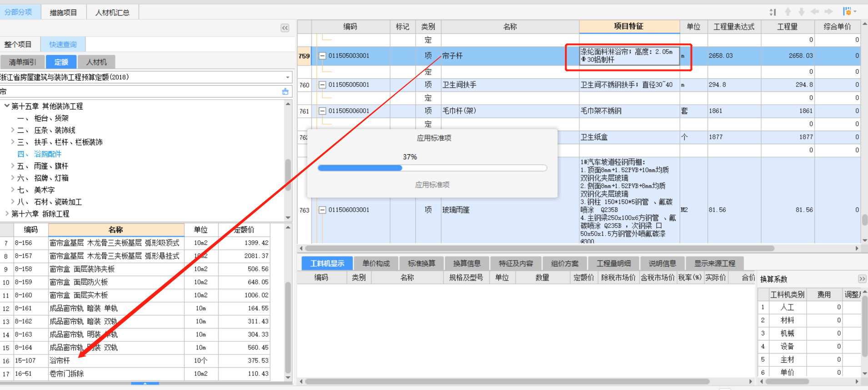This screenshot has height=390, width=868.
Task: Select the 快速查询 tab
Action: coord(63,44)
